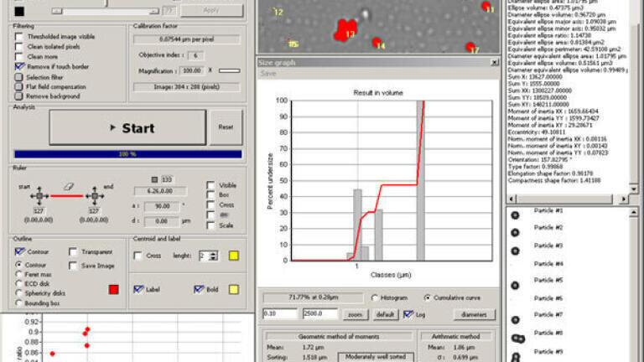The height and width of the screenshot is (362, 644).
Task: Click the maximum size 2500.0 input field
Action: click(320, 314)
